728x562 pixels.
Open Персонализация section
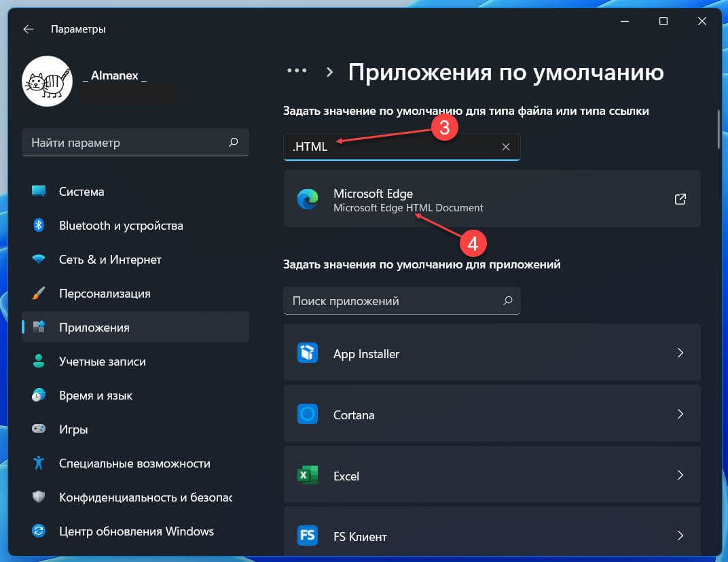click(135, 294)
